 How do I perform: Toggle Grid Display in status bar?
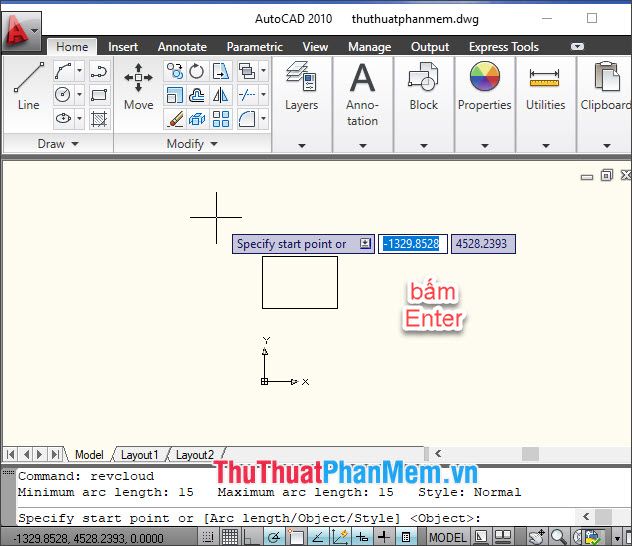[230, 537]
